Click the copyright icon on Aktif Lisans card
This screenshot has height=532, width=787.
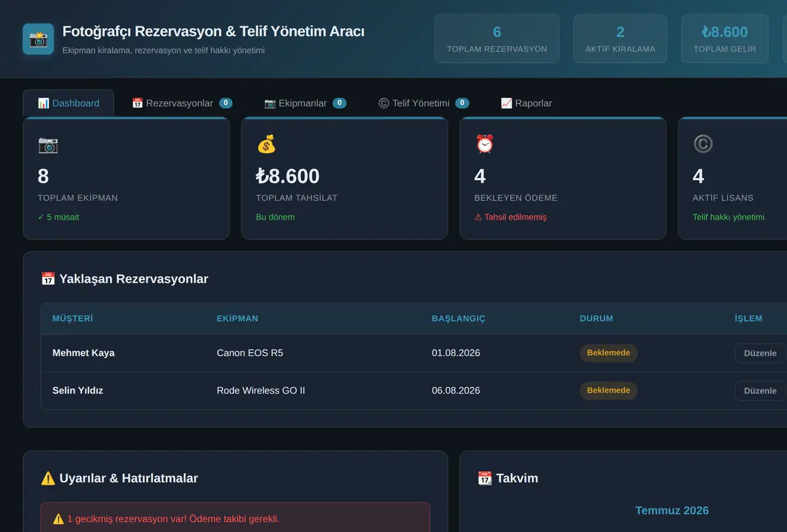tap(703, 144)
